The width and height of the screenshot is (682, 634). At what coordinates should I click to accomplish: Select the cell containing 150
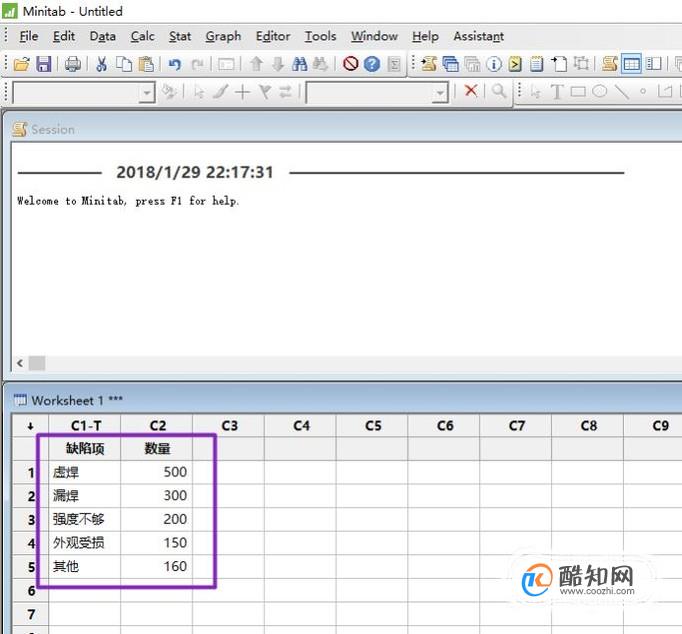(157, 543)
